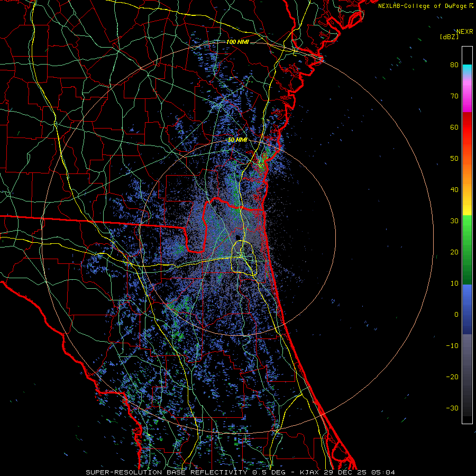Click the 70 value on the dBZ scale

tap(454, 96)
